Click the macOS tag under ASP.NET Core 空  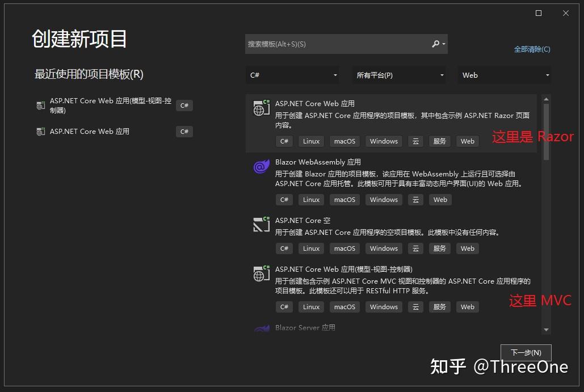pos(344,248)
